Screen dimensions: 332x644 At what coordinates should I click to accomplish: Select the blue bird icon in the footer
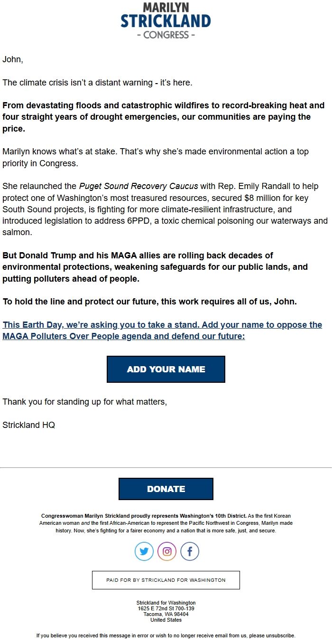point(144,551)
